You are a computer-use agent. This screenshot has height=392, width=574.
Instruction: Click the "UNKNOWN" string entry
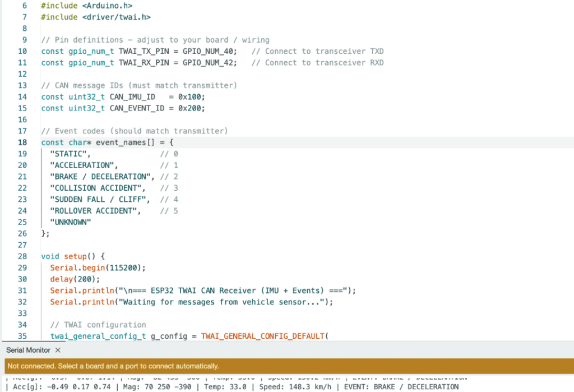coord(71,222)
